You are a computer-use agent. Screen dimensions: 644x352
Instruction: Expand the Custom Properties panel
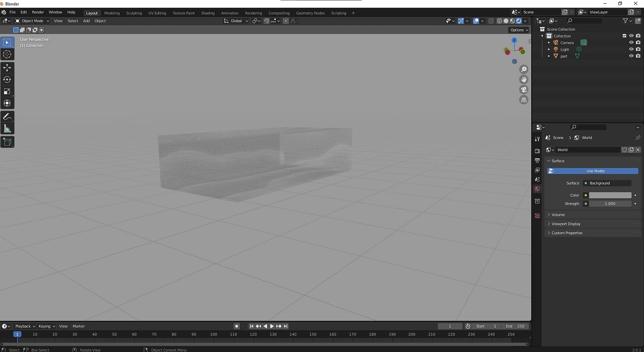click(x=593, y=233)
